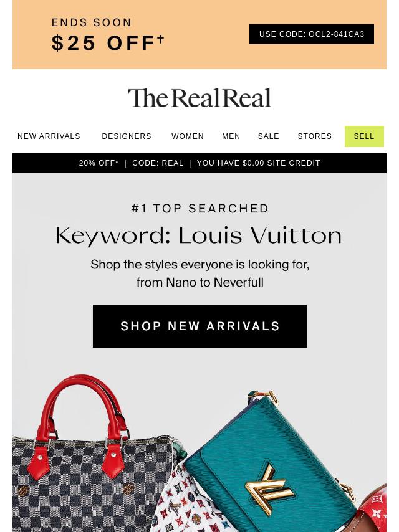This screenshot has width=399, height=532.
Task: Open the MEN navigation link
Action: 231,136
